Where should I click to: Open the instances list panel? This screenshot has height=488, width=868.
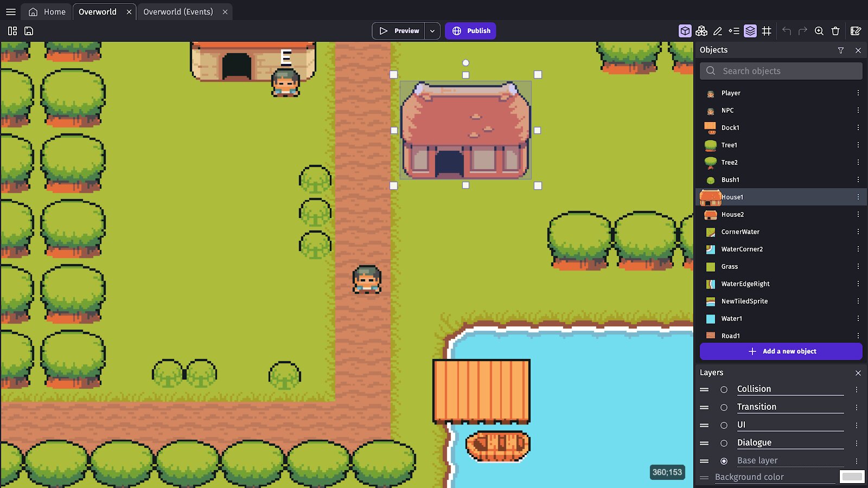(734, 31)
